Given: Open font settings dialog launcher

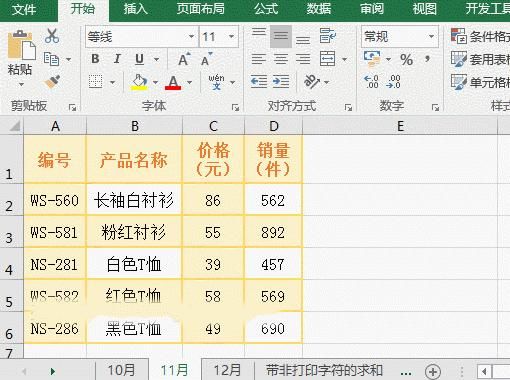Looking at the screenshot, I should point(235,107).
